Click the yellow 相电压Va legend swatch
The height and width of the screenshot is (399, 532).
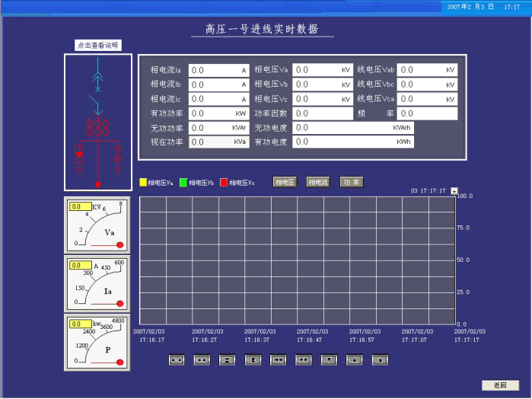pyautogui.click(x=143, y=183)
